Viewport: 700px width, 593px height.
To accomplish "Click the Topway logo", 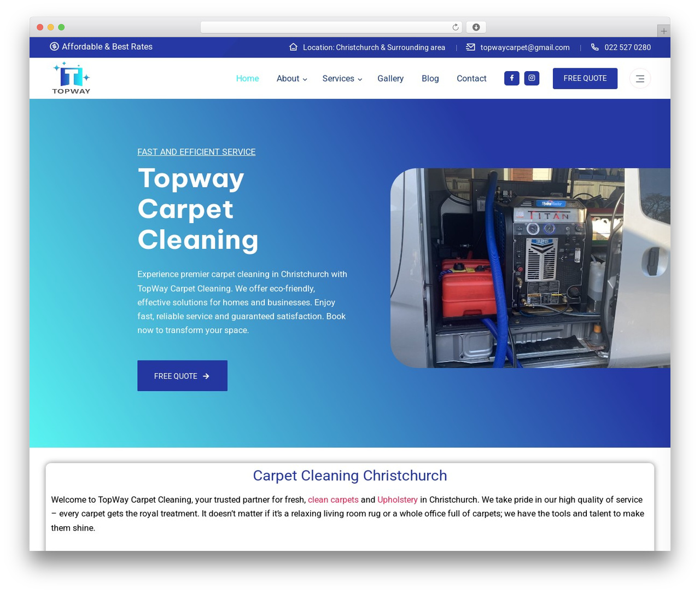I will pos(71,78).
